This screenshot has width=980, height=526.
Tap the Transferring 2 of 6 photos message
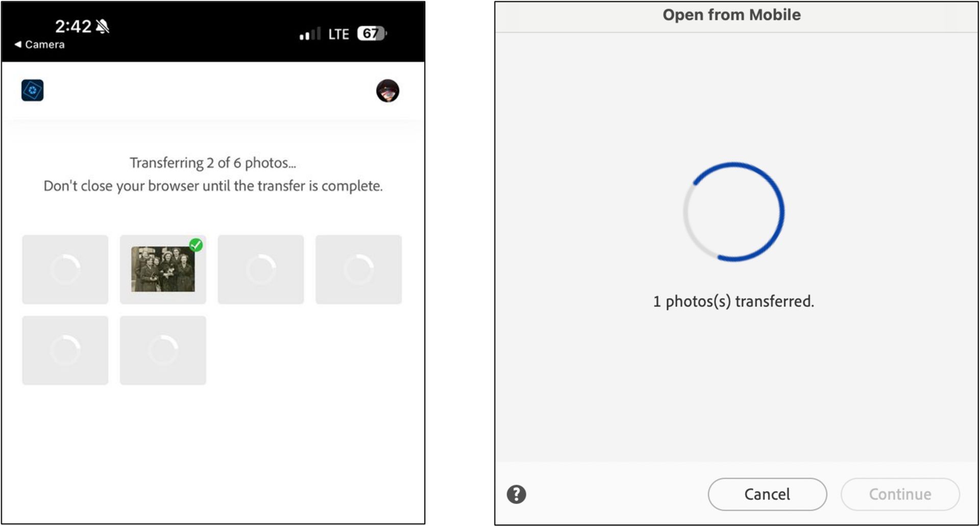[x=213, y=163]
